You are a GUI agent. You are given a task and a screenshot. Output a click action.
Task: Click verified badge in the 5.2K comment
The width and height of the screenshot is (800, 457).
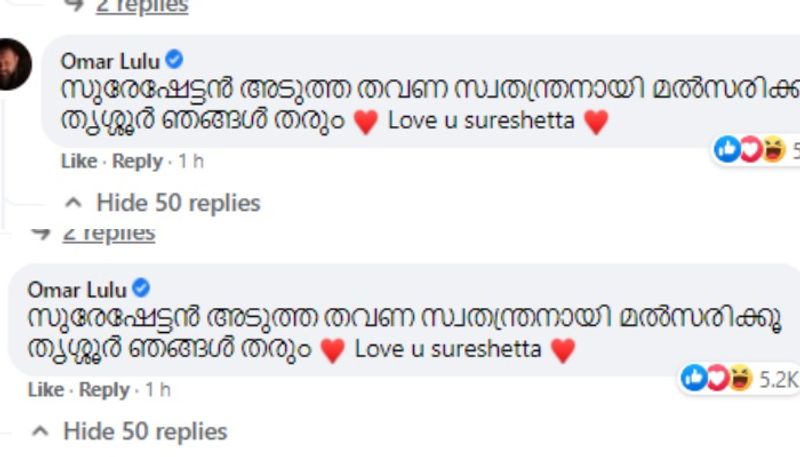coord(142,289)
